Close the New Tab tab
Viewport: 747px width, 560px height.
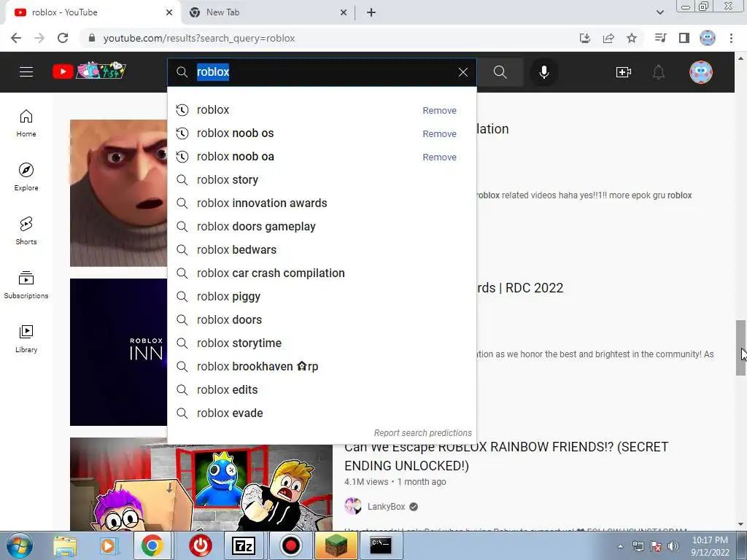(x=344, y=12)
